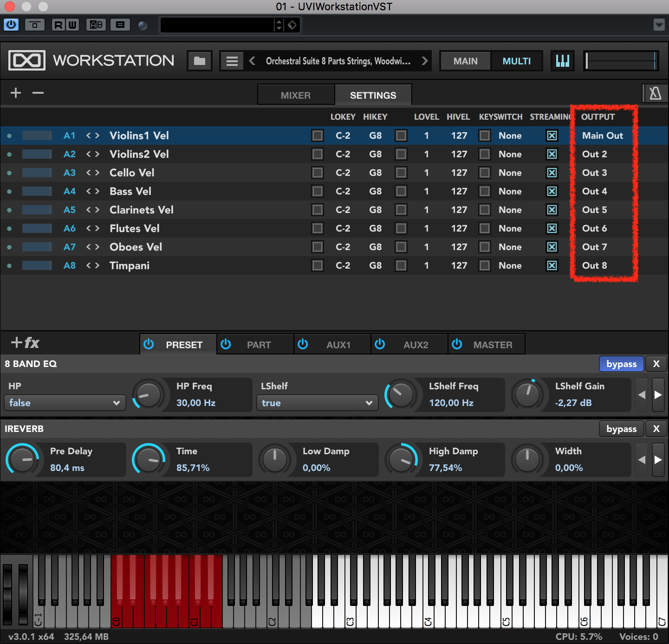
Task: Open output selector Out 4 for Bass Vel
Action: tap(594, 191)
